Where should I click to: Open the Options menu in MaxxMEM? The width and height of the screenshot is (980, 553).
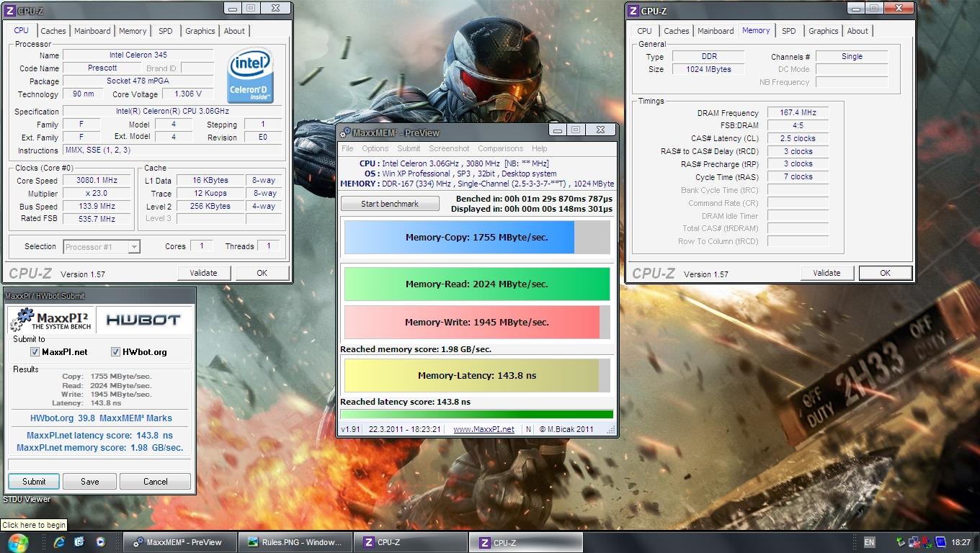tap(375, 148)
